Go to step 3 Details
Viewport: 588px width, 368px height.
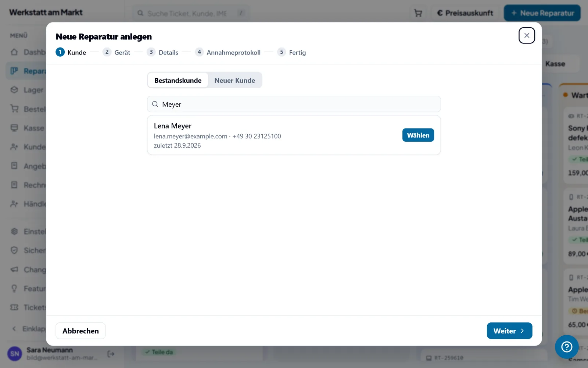tap(162, 52)
